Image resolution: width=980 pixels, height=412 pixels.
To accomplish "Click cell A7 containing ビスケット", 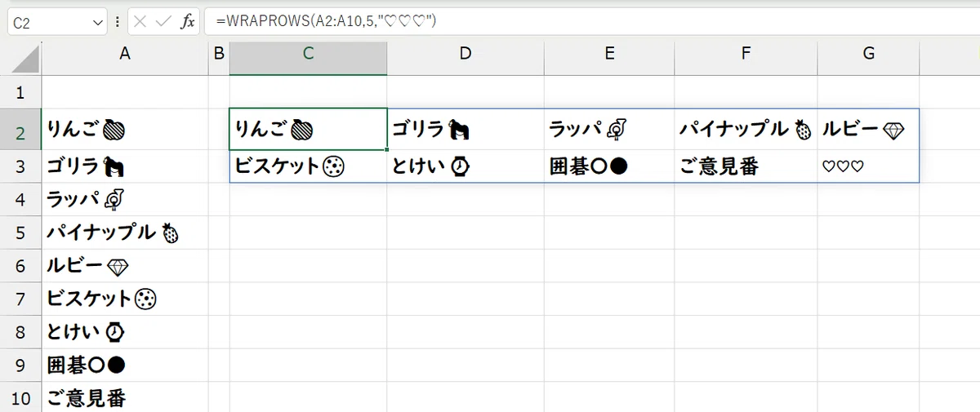I will pos(125,299).
